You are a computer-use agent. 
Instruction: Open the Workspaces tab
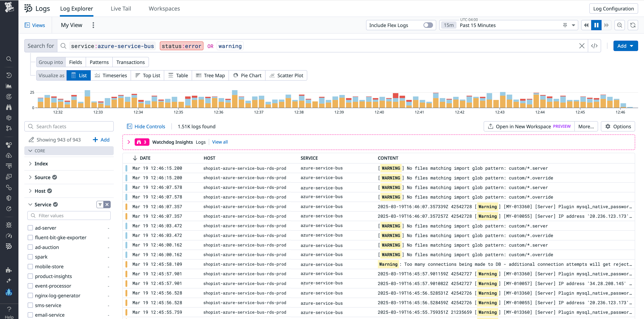(164, 8)
